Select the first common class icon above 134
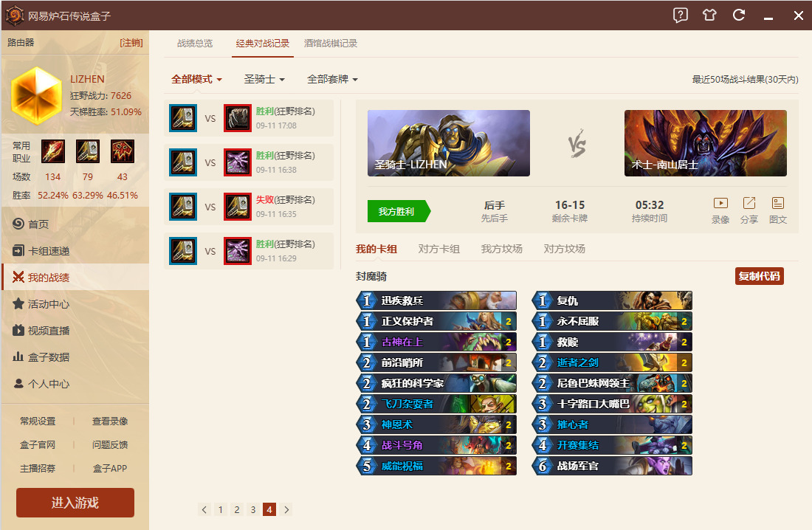Image resolution: width=812 pixels, height=530 pixels. pos(53,151)
